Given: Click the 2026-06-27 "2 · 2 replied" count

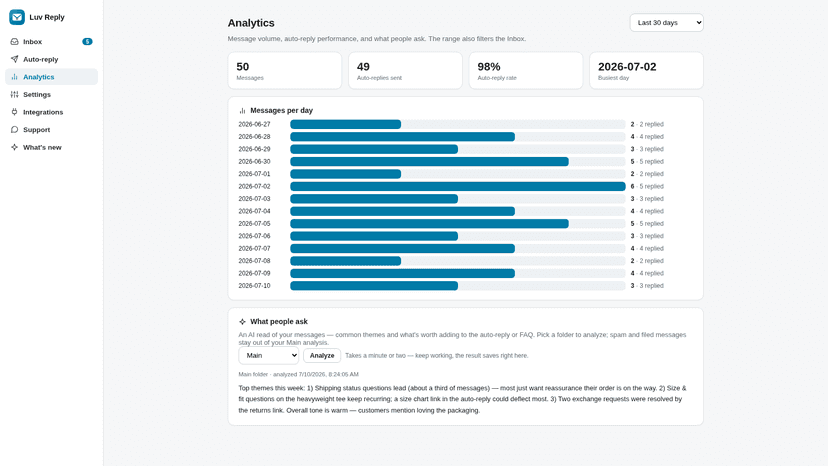Looking at the screenshot, I should coord(647,124).
